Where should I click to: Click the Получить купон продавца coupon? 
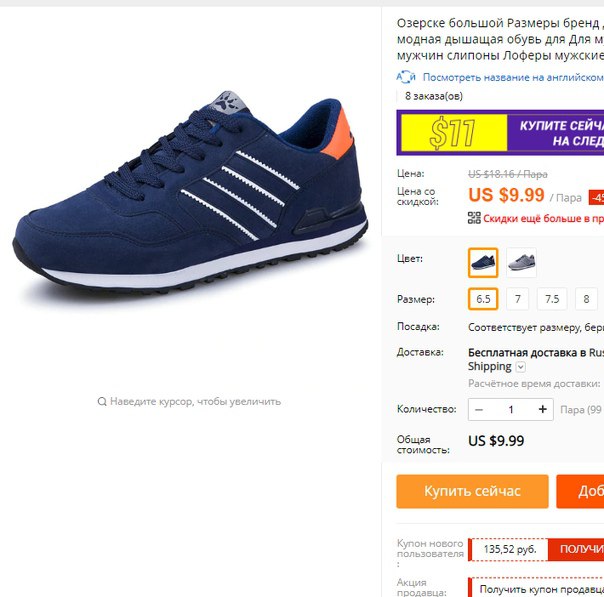tap(541, 589)
